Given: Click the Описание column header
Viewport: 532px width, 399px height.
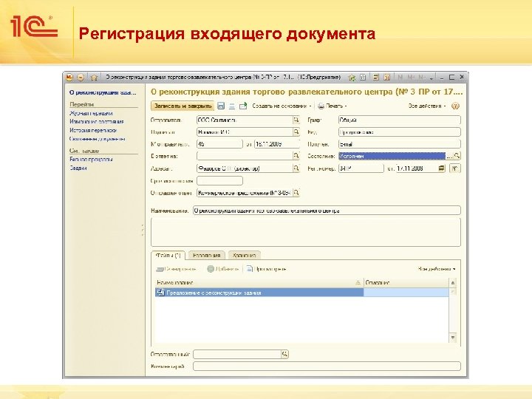Looking at the screenshot, I should pyautogui.click(x=406, y=282).
